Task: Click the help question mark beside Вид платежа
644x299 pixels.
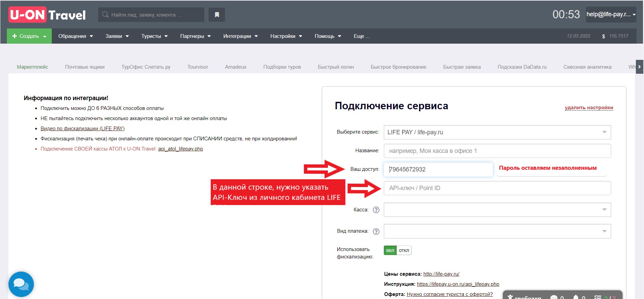Action: pyautogui.click(x=376, y=231)
